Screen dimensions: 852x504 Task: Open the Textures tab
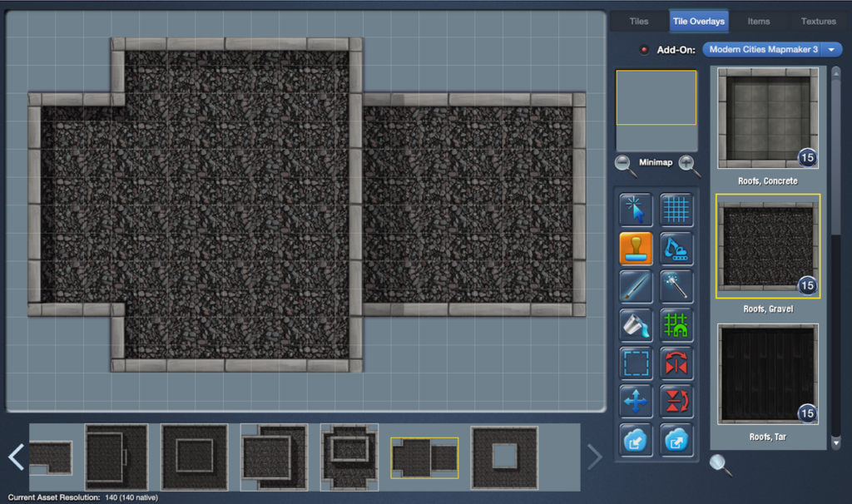(818, 22)
